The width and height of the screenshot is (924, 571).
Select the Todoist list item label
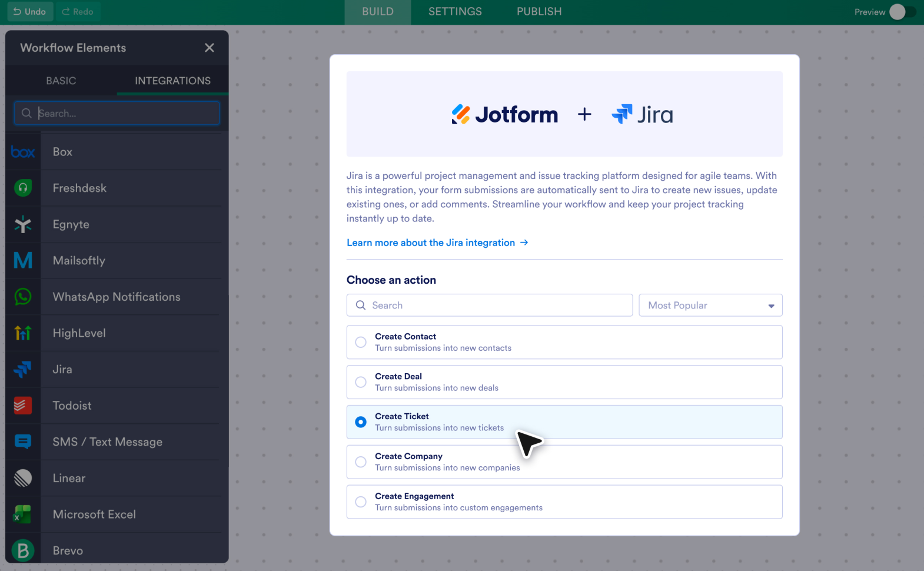(x=72, y=406)
